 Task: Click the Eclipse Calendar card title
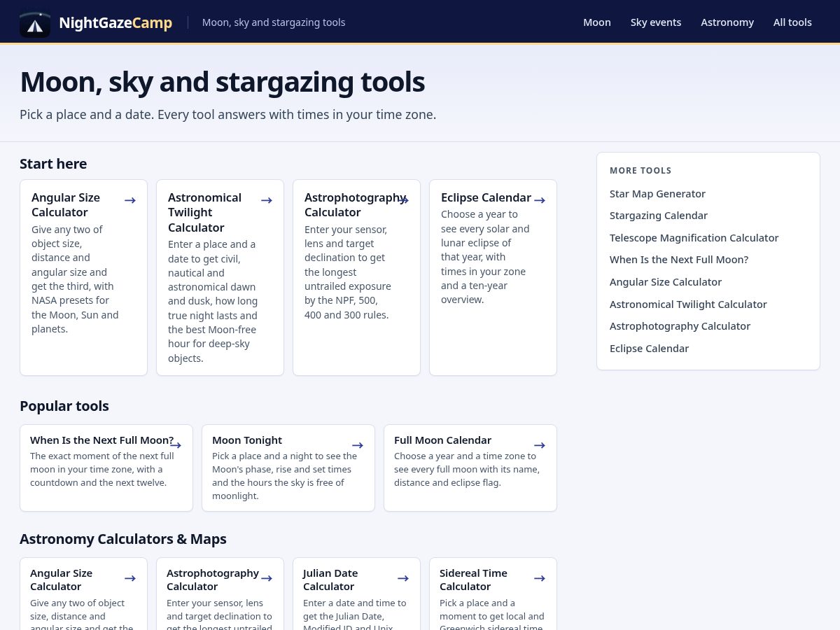(x=486, y=197)
